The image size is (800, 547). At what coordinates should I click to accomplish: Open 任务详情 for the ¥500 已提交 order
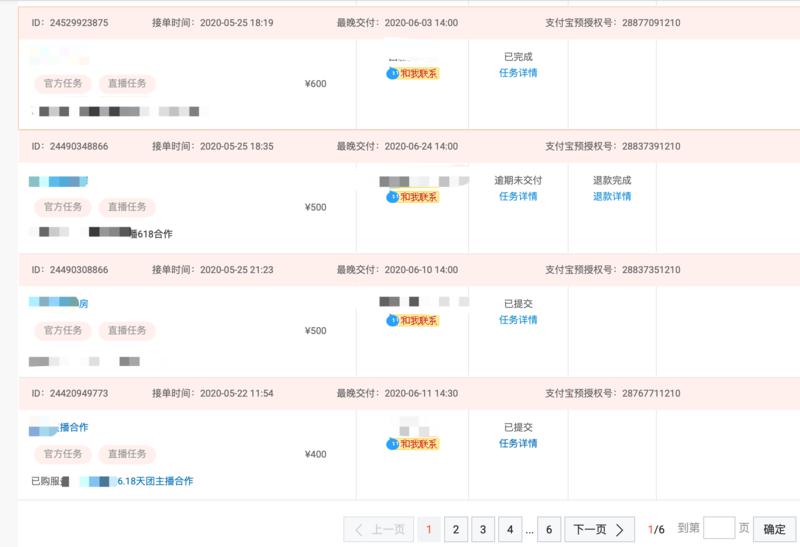[x=518, y=320]
